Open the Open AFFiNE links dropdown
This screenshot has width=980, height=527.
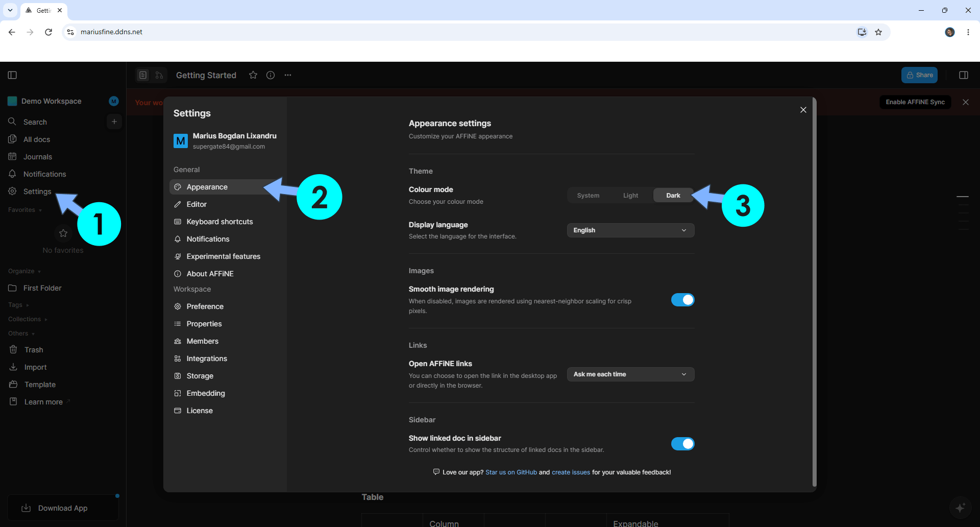click(630, 374)
